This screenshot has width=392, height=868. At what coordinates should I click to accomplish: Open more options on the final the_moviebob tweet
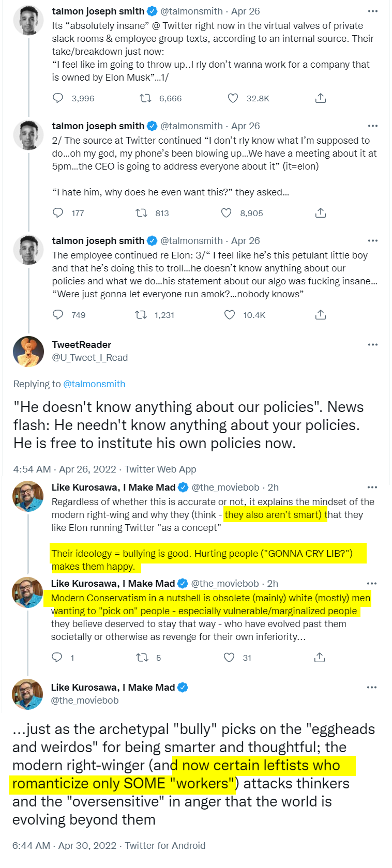(372, 688)
